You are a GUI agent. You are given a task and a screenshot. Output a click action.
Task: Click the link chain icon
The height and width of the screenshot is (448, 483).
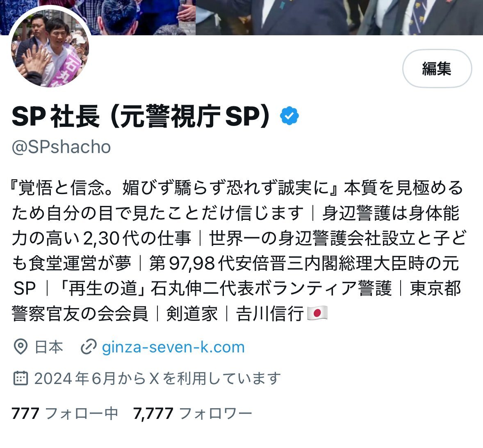coord(89,347)
